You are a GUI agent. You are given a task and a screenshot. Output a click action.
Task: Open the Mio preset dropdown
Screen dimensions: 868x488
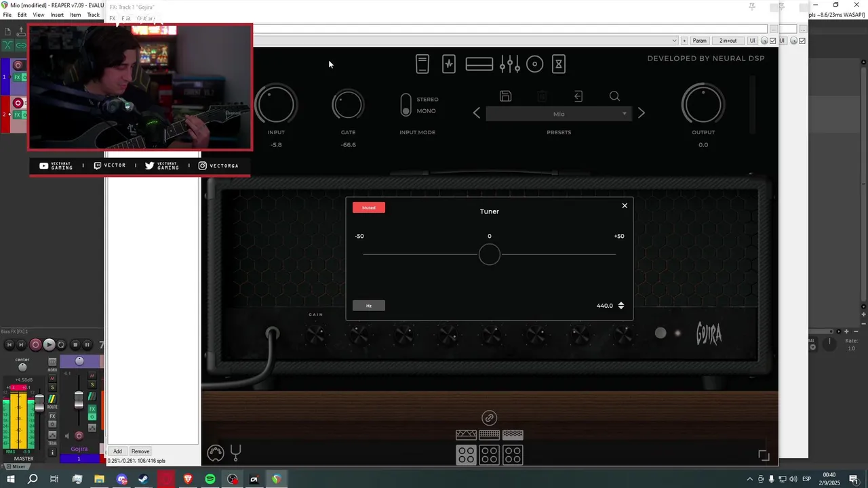click(x=559, y=114)
